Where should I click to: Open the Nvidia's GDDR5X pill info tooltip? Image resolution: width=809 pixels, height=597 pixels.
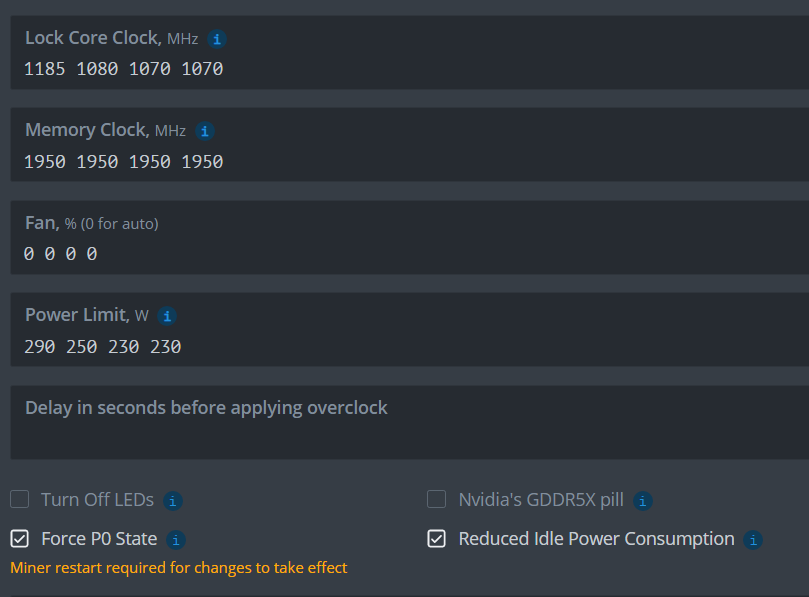[x=642, y=500]
